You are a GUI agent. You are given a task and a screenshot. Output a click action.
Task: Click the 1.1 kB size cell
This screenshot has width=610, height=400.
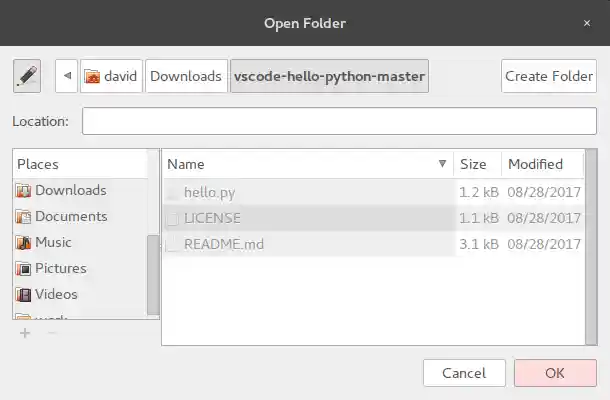(479, 218)
